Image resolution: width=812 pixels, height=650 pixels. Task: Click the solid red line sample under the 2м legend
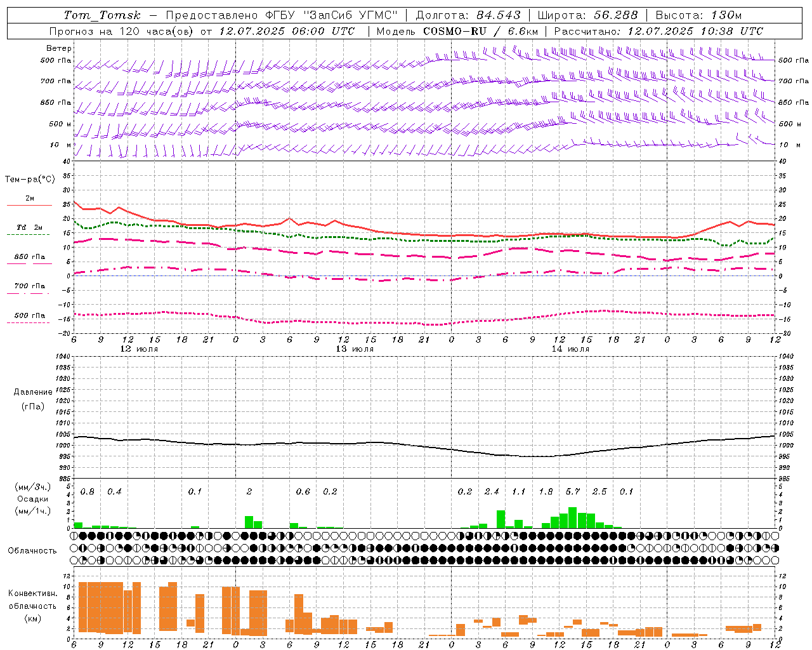click(x=29, y=206)
